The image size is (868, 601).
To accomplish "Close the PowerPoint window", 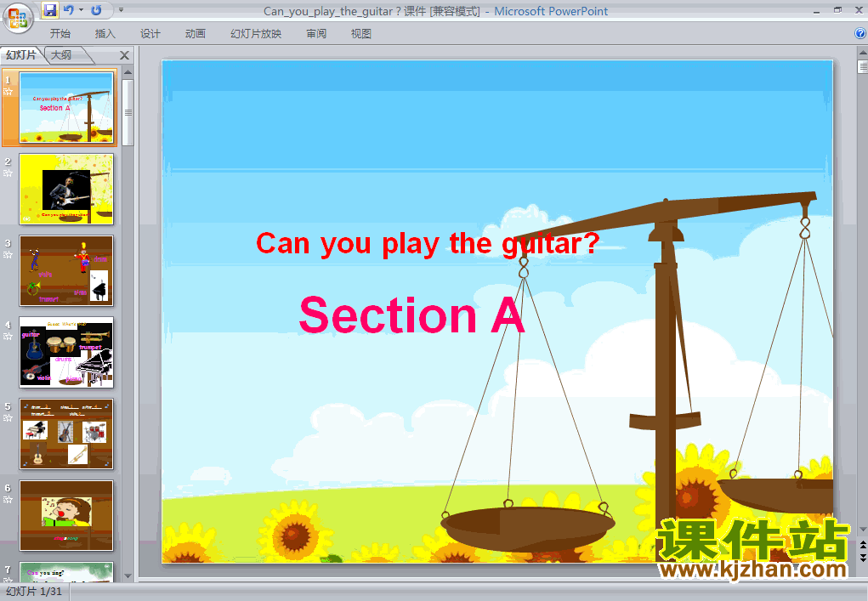I will click(x=859, y=10).
